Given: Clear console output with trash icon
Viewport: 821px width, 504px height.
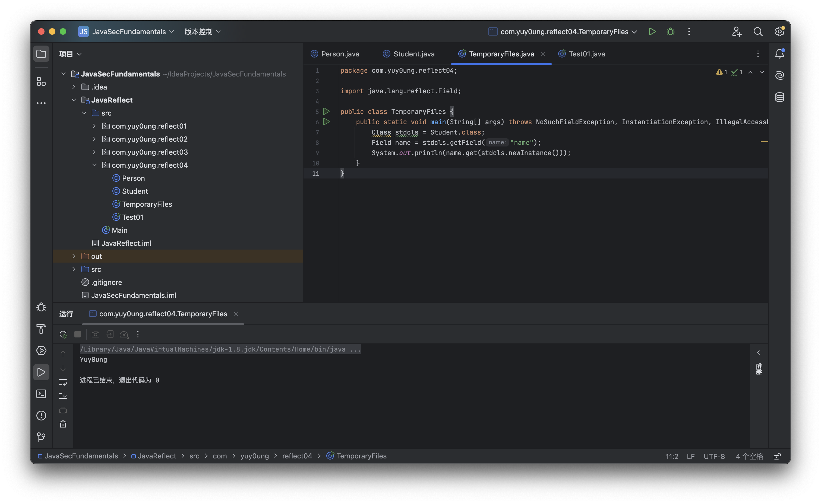Looking at the screenshot, I should (63, 424).
